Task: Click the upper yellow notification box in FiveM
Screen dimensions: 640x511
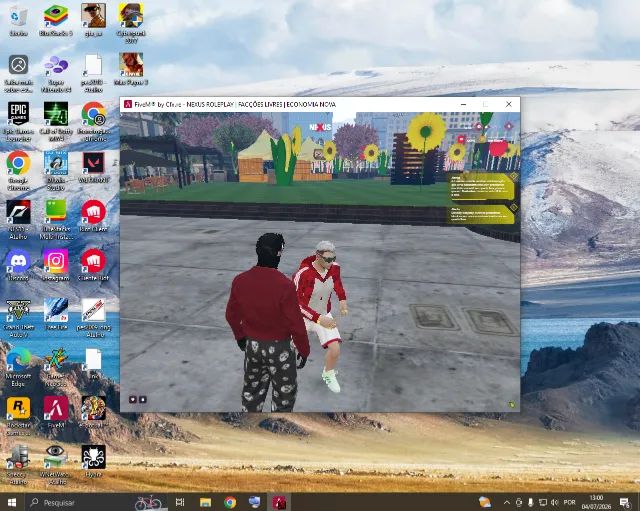Action: (x=481, y=186)
